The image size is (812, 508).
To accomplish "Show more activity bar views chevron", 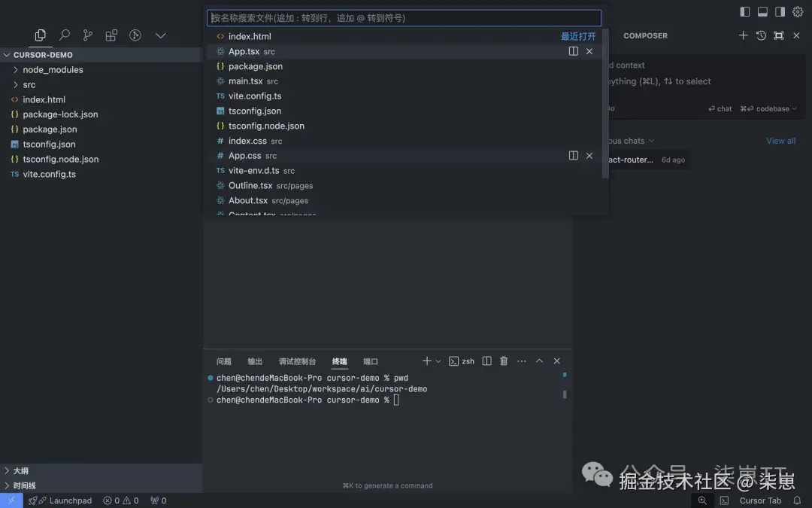I will pyautogui.click(x=161, y=35).
